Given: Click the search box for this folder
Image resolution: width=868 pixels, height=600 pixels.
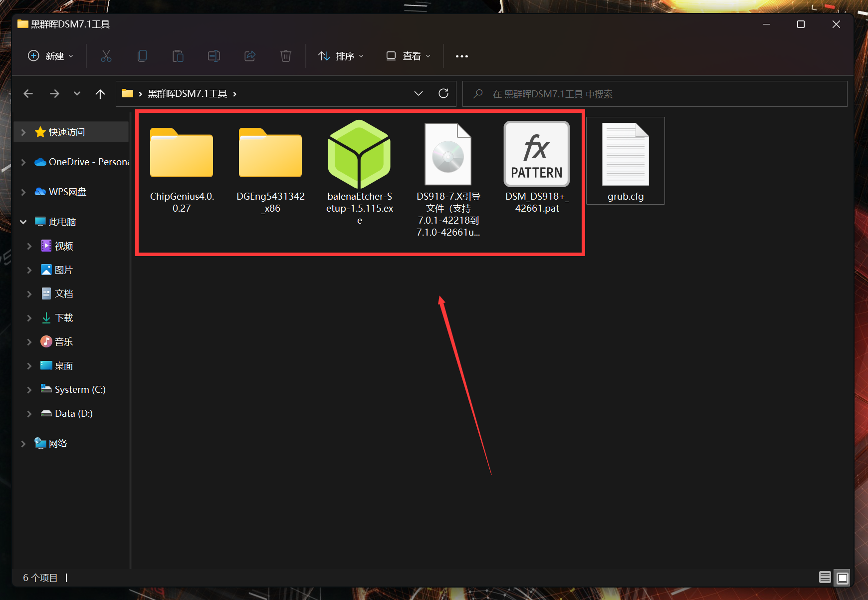Looking at the screenshot, I should (x=654, y=94).
